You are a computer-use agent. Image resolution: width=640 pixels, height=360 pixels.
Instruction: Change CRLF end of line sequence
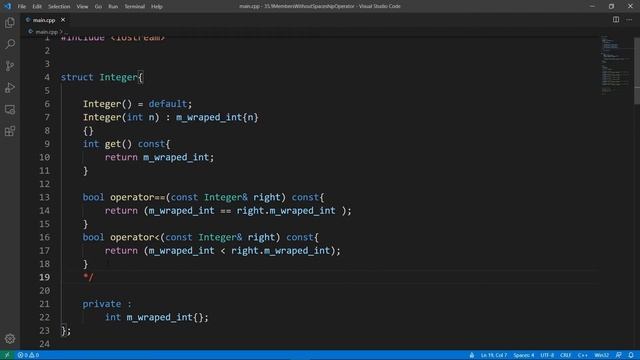(x=565, y=355)
